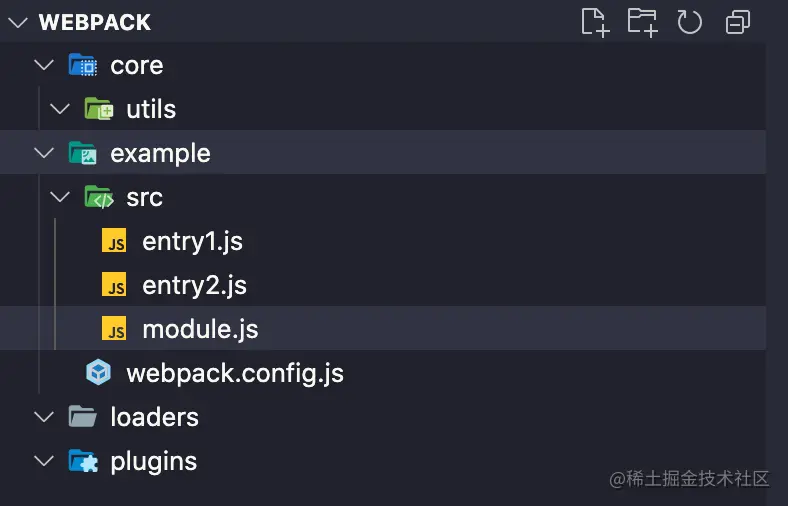Open entry1.js file
The height and width of the screenshot is (506, 788).
coord(192,242)
